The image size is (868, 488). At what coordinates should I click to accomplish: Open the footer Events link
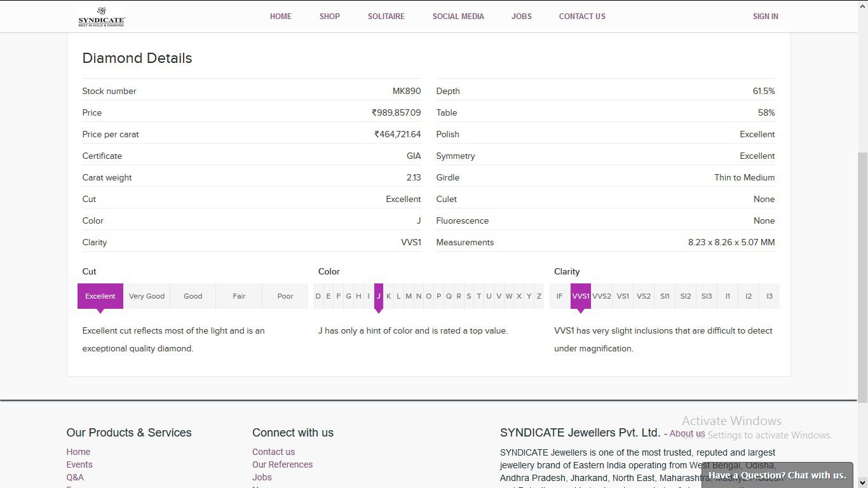click(79, 464)
